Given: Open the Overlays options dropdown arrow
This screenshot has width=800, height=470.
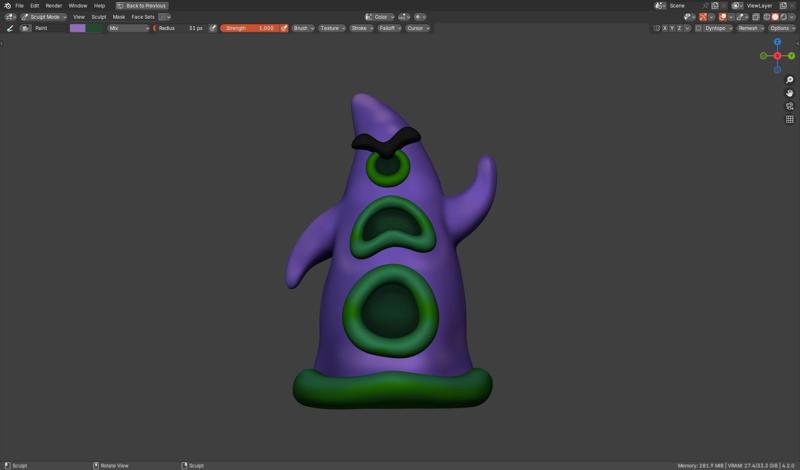Looking at the screenshot, I should click(731, 17).
